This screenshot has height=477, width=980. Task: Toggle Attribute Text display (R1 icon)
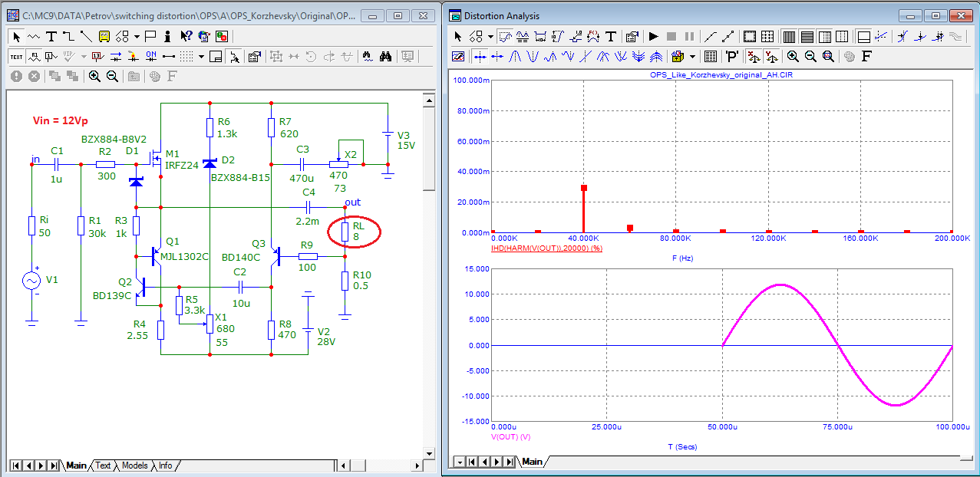33,56
